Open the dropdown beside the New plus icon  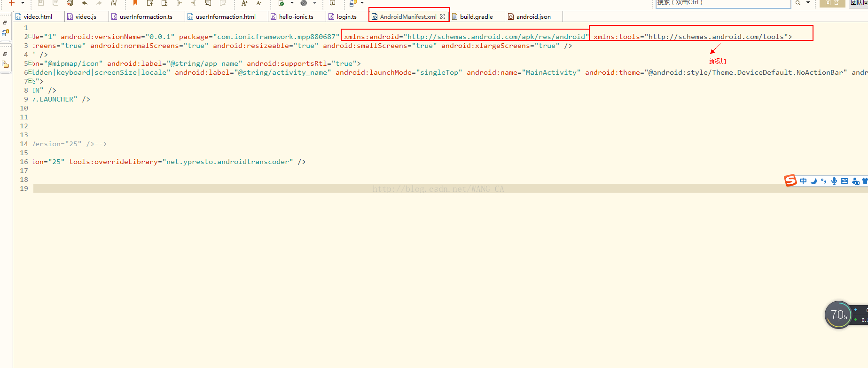tap(23, 3)
